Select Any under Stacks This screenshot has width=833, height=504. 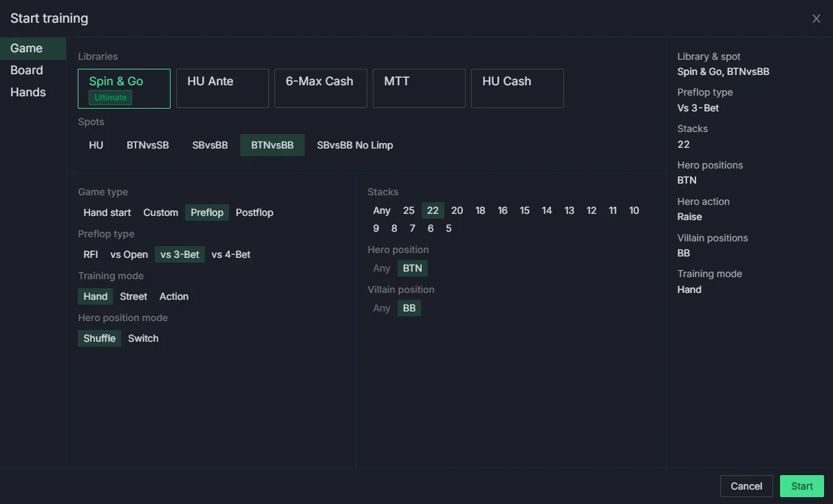[x=382, y=210]
